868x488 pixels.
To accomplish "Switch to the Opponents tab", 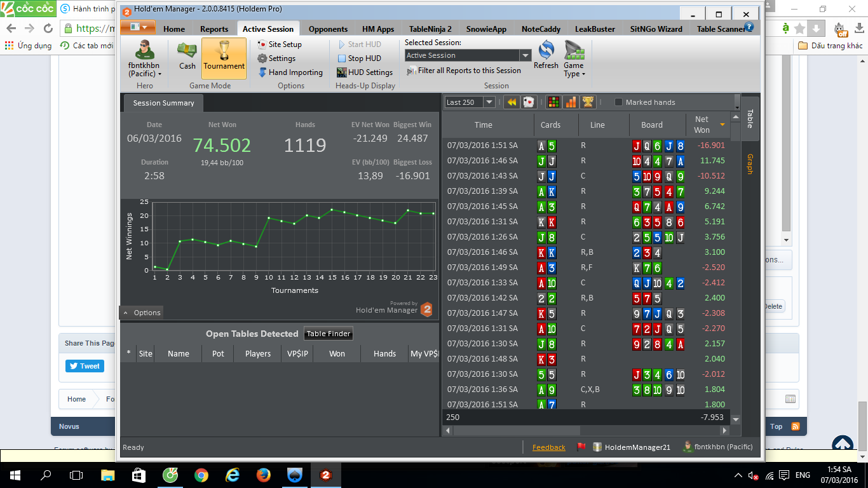I will coord(328,29).
